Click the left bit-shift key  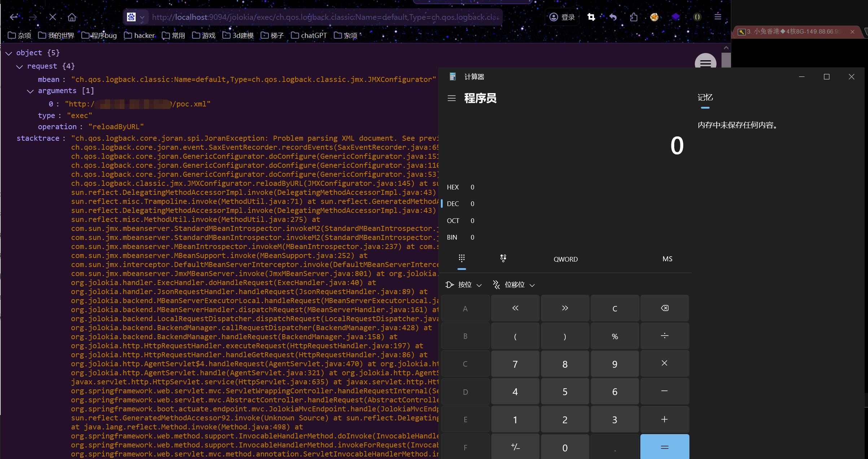(x=515, y=308)
